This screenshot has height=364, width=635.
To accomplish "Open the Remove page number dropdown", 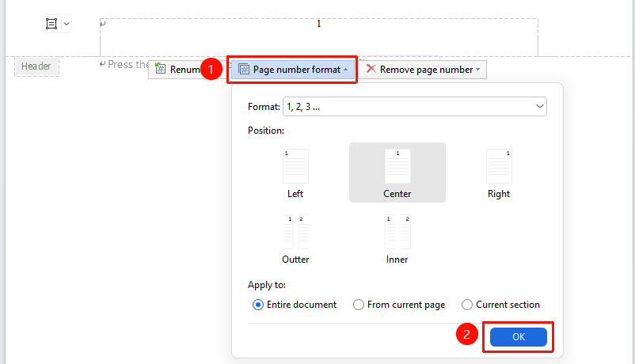I will click(x=423, y=70).
